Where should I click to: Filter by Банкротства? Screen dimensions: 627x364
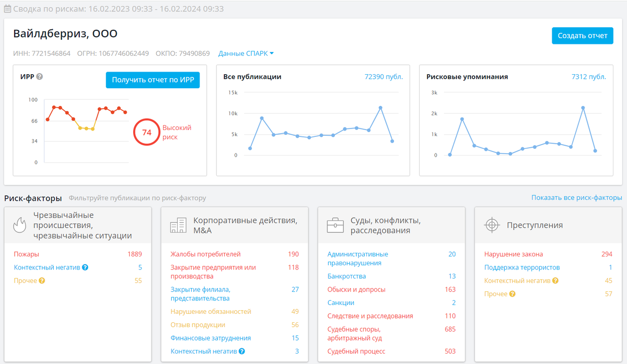[x=346, y=276]
